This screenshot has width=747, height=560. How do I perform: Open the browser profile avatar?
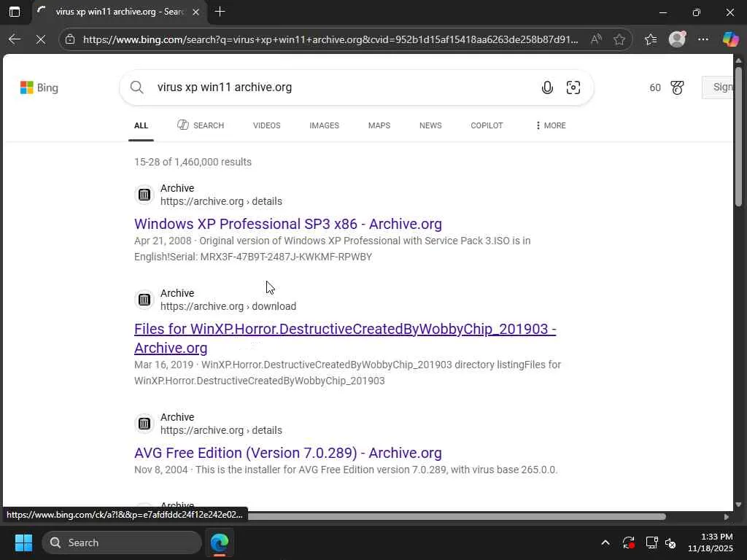(677, 39)
